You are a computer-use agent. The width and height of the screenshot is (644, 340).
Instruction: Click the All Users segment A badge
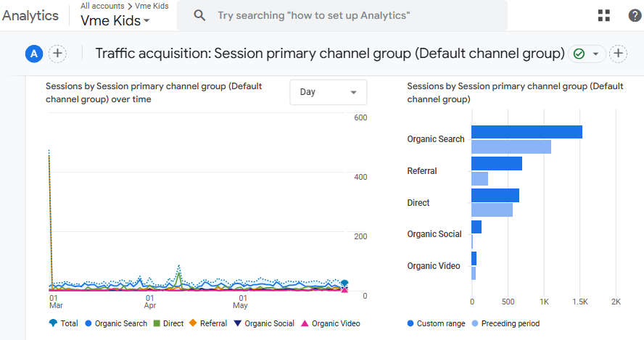click(34, 53)
